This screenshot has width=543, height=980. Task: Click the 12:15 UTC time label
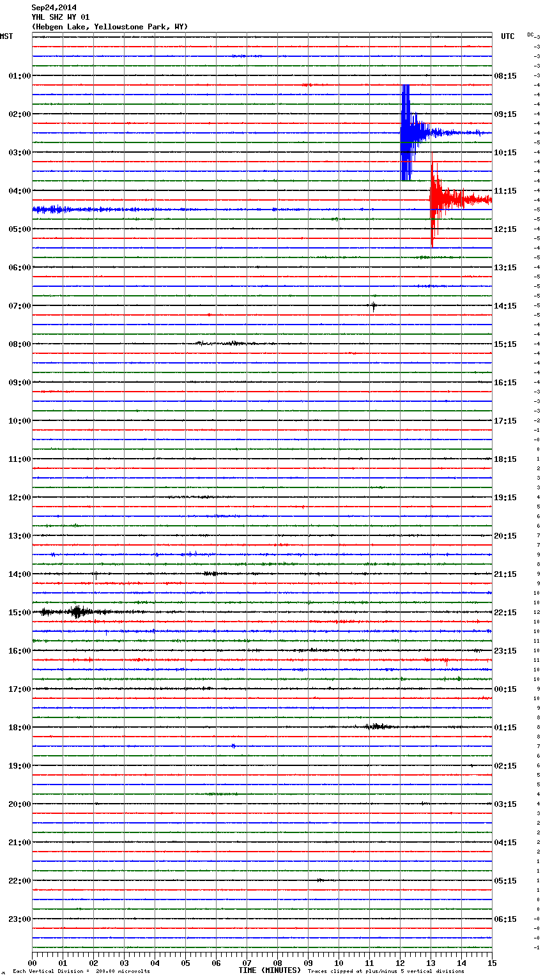pos(505,229)
